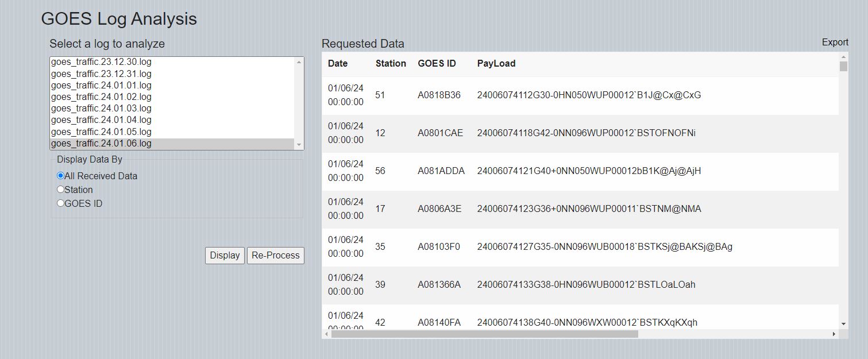Click data table scroll up arrow

[843, 57]
